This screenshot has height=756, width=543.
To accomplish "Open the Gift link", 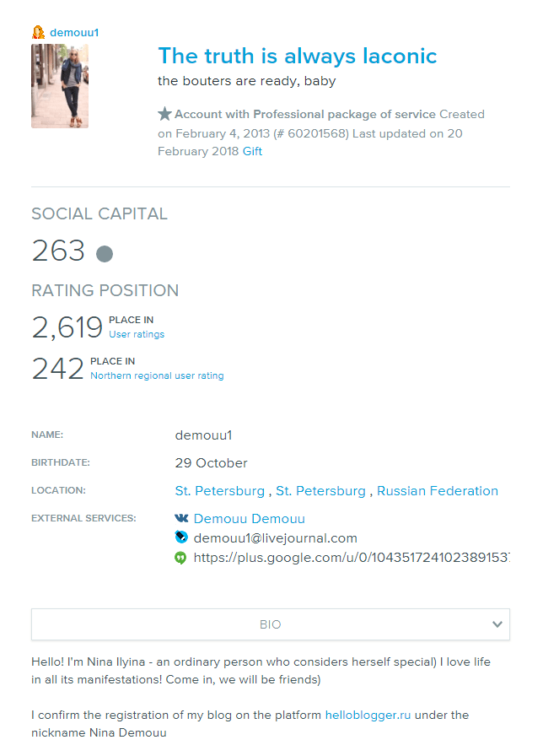I will (x=252, y=151).
